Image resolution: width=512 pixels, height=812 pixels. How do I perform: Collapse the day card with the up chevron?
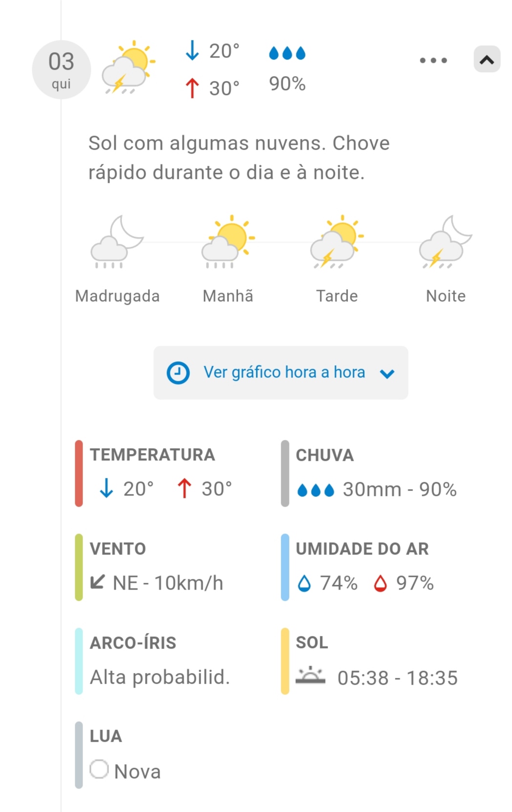(x=487, y=59)
